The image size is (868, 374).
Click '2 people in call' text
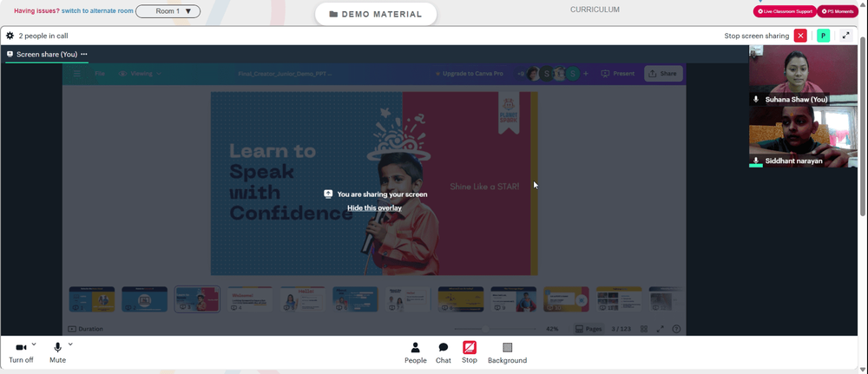coord(43,36)
